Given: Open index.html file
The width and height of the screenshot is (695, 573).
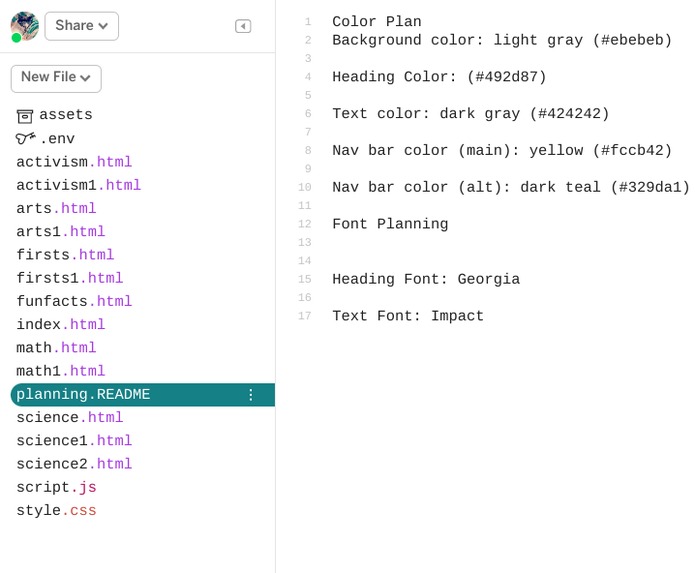Looking at the screenshot, I should (x=61, y=324).
